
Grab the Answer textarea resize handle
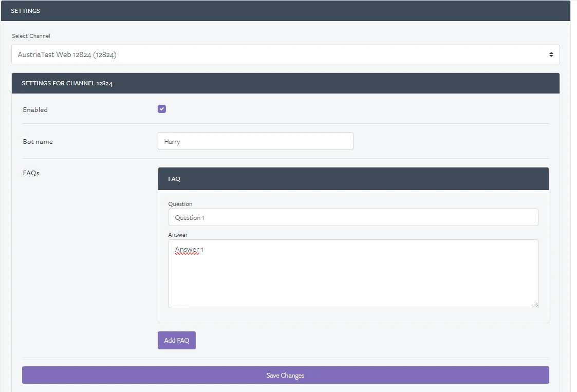pos(535,305)
